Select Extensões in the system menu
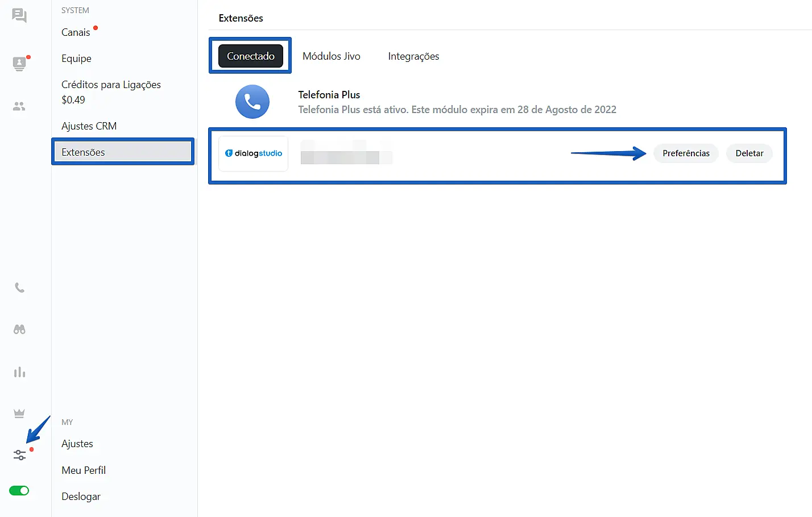Viewport: 812px width, 517px height. pyautogui.click(x=123, y=152)
